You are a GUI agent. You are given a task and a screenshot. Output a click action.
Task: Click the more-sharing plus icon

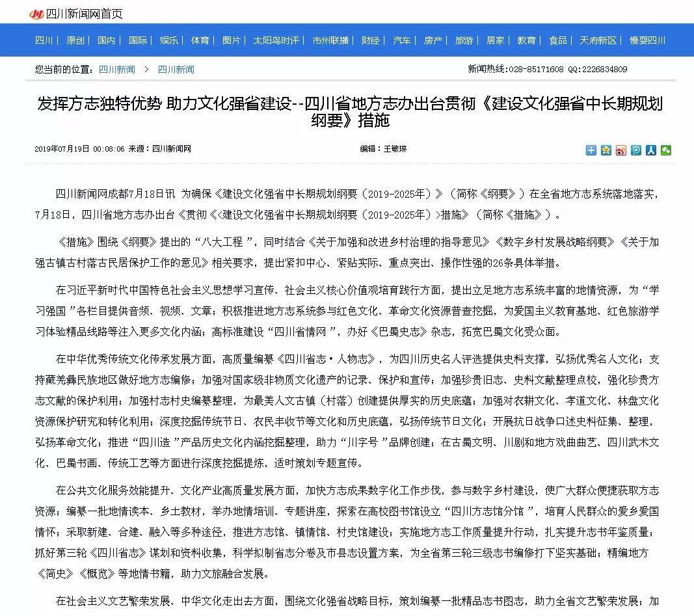coord(591,150)
